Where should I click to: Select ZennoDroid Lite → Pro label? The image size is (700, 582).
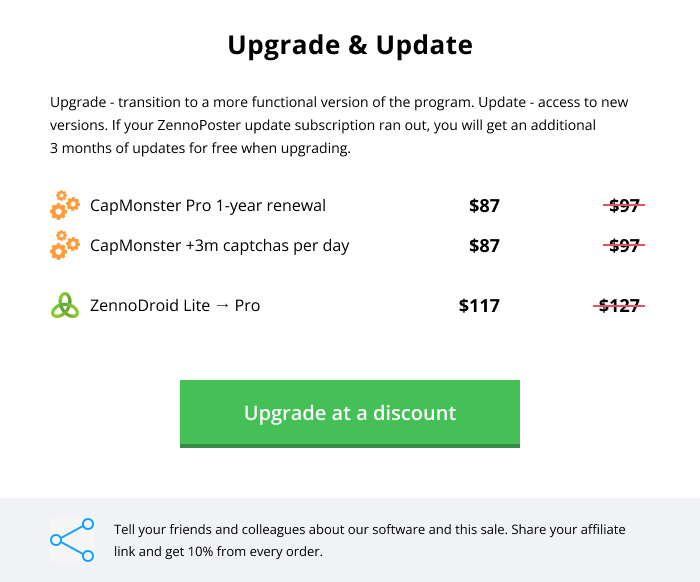(175, 306)
